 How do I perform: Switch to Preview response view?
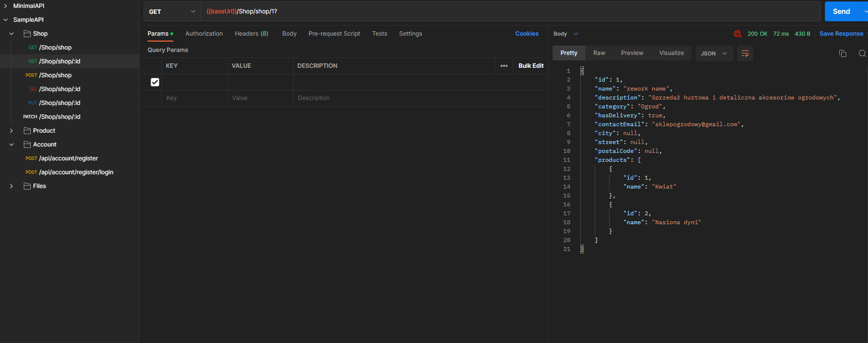[x=632, y=53]
